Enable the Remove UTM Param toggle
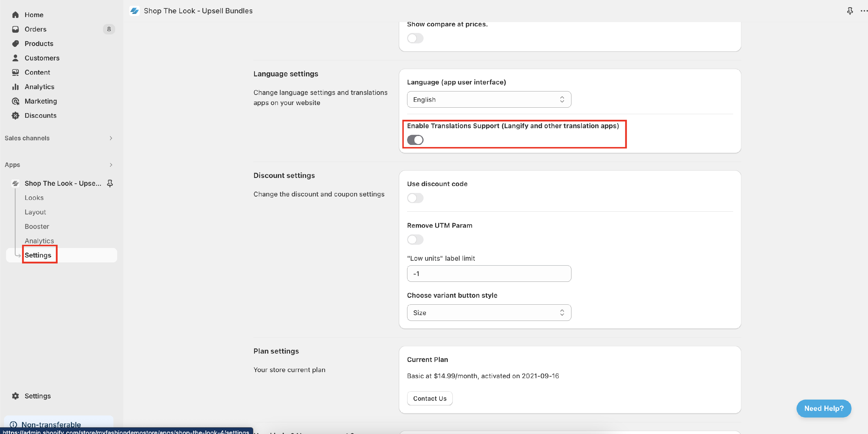Screen dimensions: 868x434 pos(415,240)
